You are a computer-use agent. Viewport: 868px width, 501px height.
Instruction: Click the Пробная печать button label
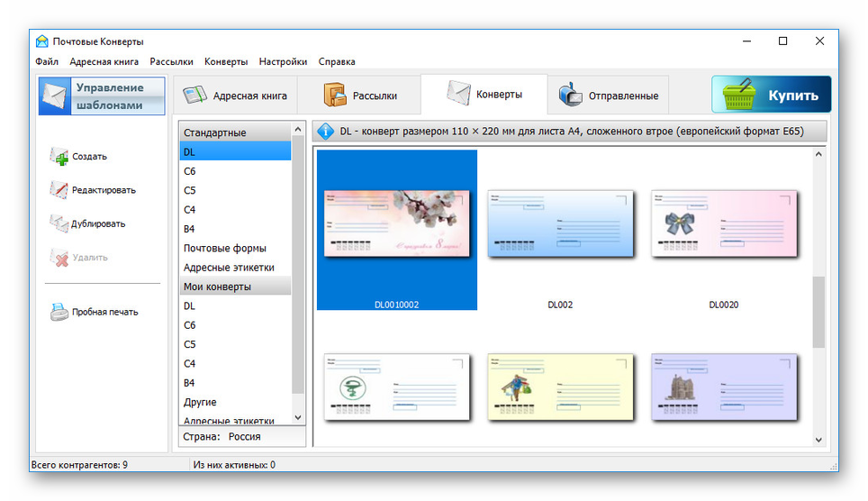click(x=104, y=312)
